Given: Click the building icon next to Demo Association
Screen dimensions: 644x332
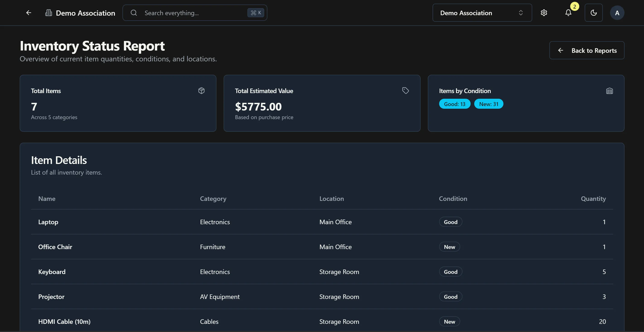Looking at the screenshot, I should pos(48,12).
